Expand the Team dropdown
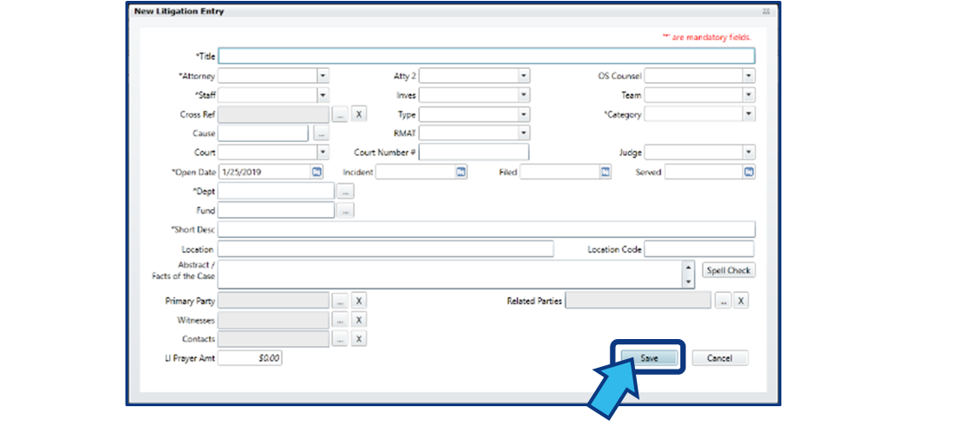The image size is (980, 421). (x=749, y=95)
